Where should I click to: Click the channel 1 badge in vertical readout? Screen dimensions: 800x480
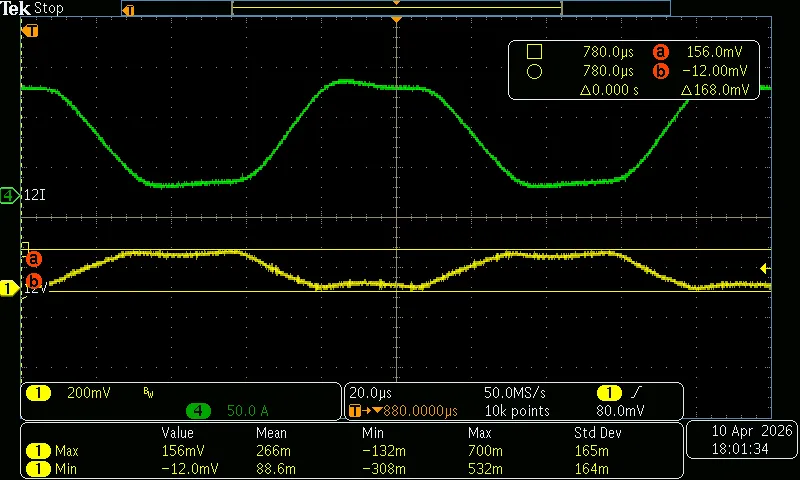tap(38, 393)
